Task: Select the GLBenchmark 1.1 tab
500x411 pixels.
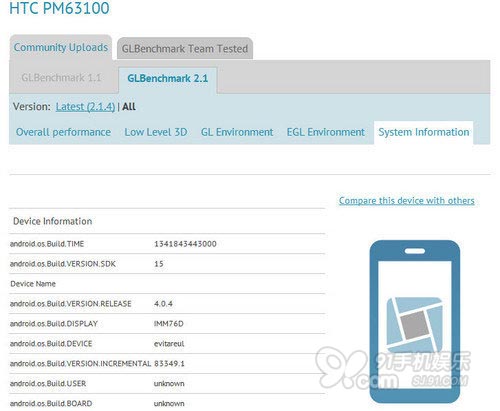Action: [61, 78]
